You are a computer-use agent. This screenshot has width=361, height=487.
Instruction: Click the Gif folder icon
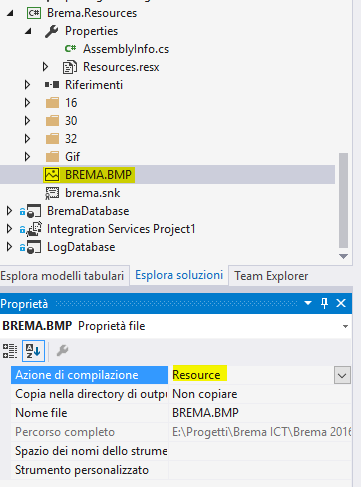[x=52, y=157]
